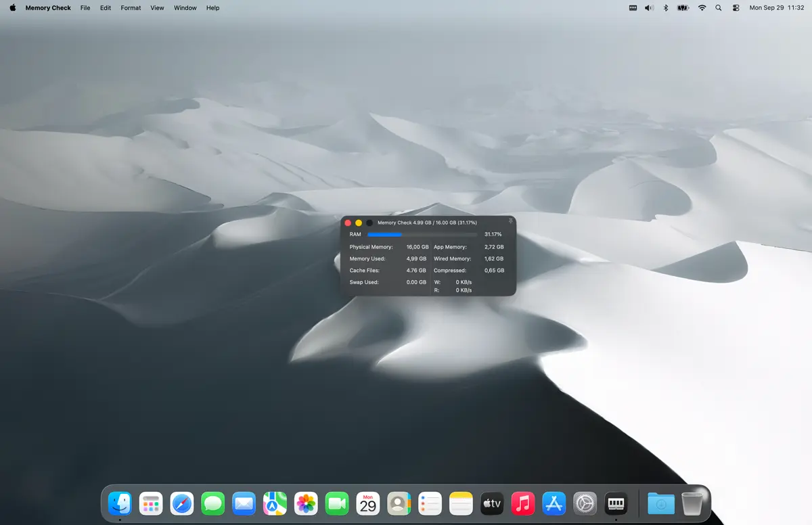Open the Format menu
This screenshot has width=812, height=525.
(x=131, y=8)
